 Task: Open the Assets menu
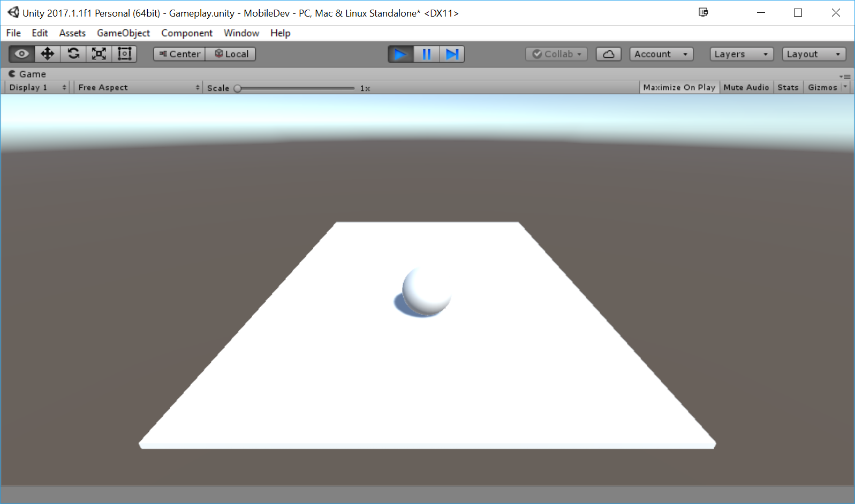[x=72, y=33]
